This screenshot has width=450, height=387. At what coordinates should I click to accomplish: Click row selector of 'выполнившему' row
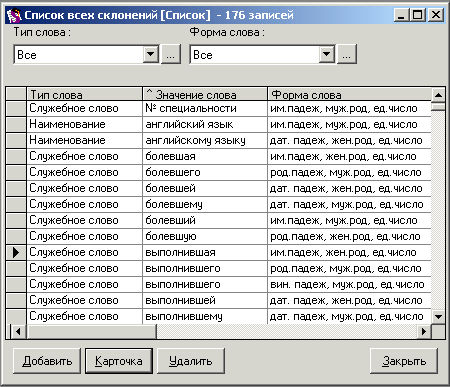16,316
